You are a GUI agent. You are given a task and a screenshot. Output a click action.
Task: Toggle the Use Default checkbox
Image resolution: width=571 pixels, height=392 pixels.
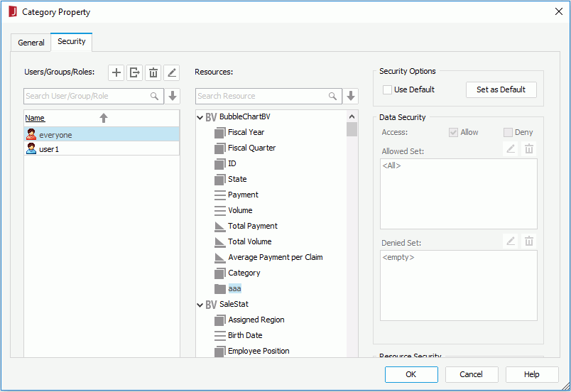tap(387, 89)
